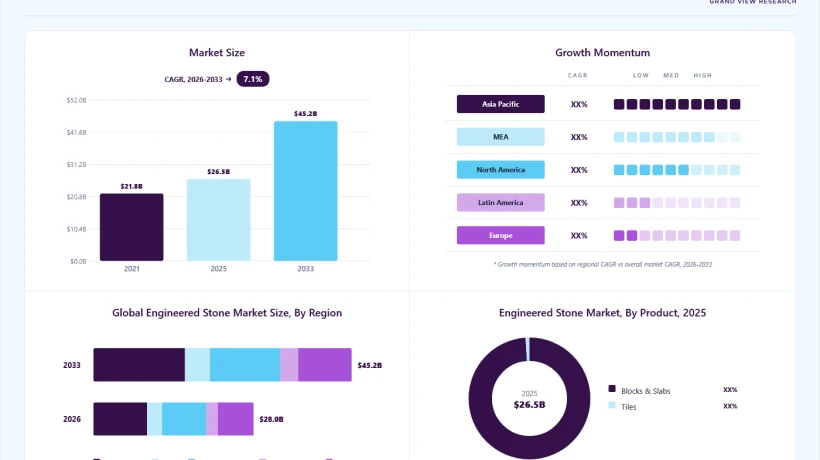The image size is (820, 460).
Task: Click the purple segment of 2026 regional bar
Action: (x=236, y=419)
